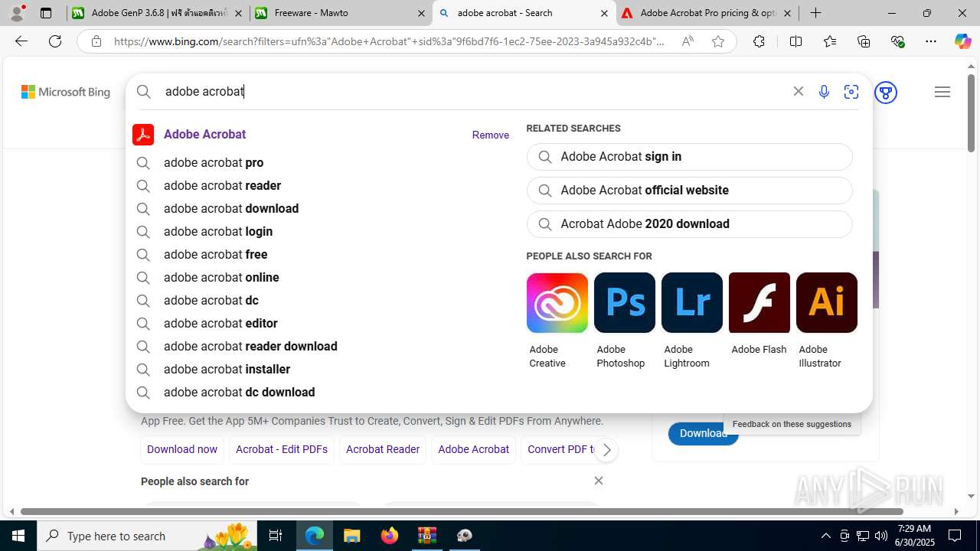Open Edge profile avatar

pyautogui.click(x=17, y=13)
